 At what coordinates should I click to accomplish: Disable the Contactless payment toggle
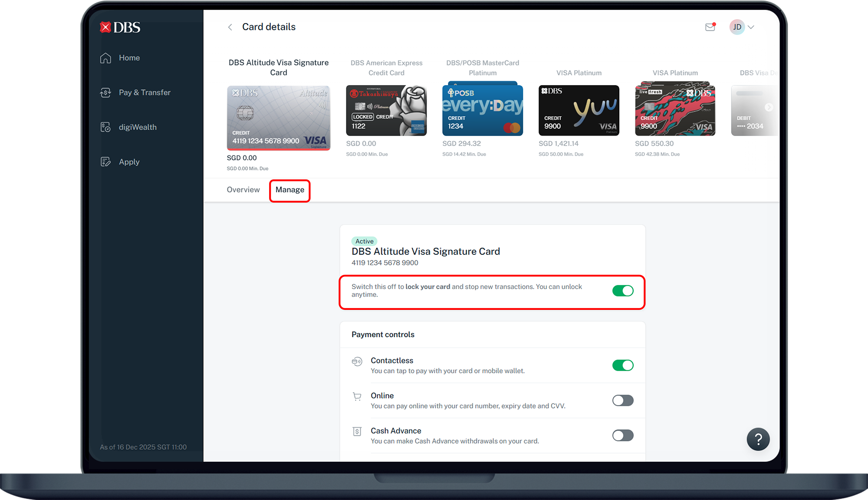pos(623,365)
